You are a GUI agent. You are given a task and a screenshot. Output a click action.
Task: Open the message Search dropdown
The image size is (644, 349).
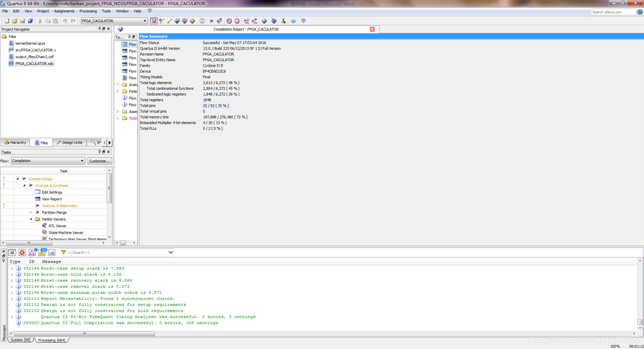click(x=171, y=253)
